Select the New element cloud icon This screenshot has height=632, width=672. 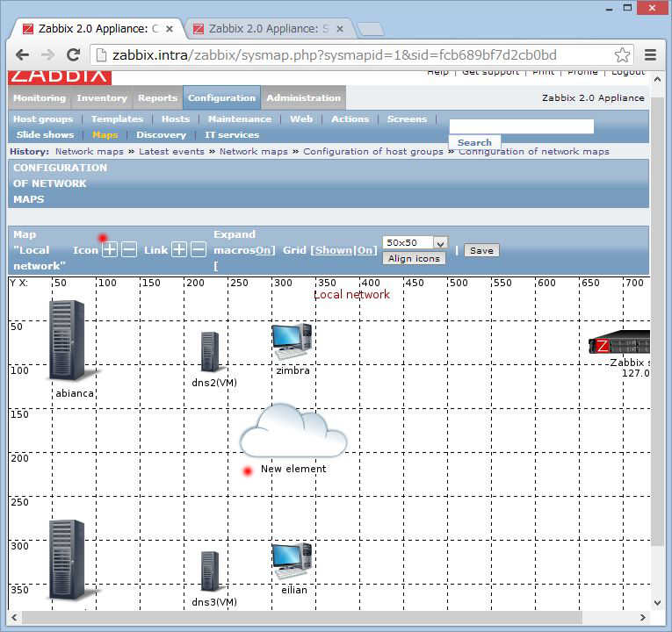[293, 430]
